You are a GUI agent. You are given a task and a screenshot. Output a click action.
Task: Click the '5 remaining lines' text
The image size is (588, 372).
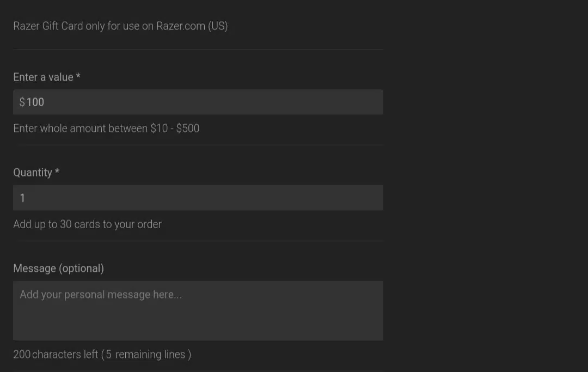click(x=145, y=355)
